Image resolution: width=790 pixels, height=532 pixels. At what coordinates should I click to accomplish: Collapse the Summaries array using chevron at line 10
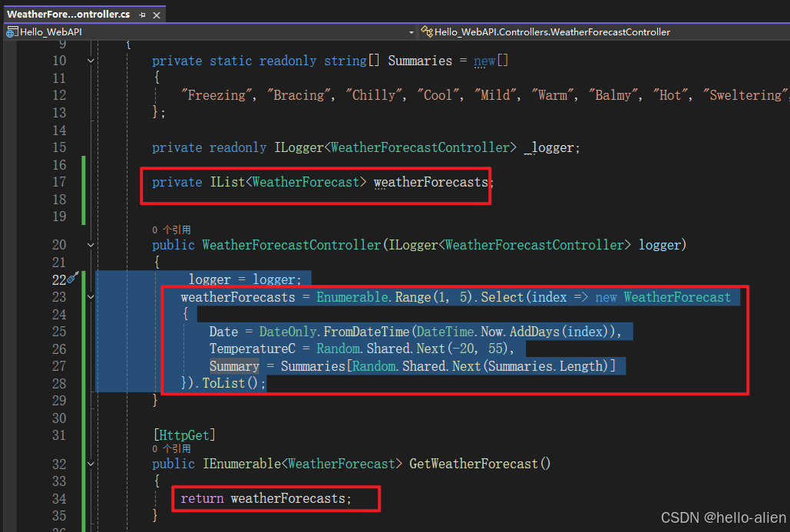point(91,59)
